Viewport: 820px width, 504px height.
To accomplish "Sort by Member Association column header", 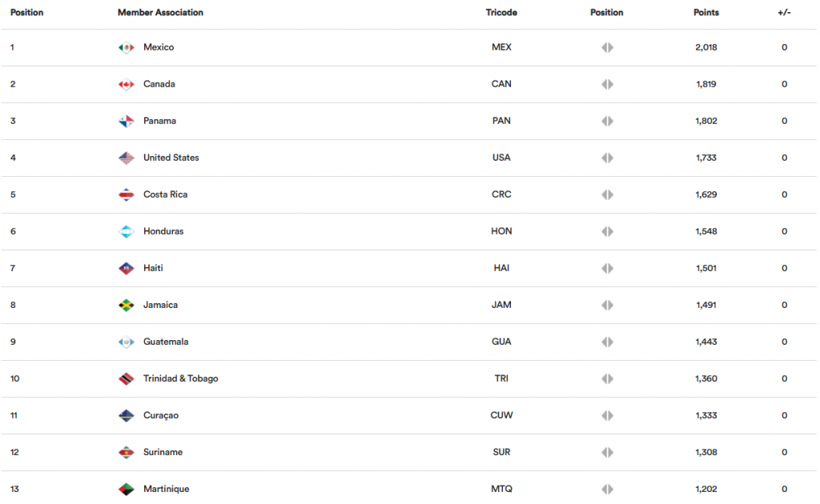I will click(160, 13).
